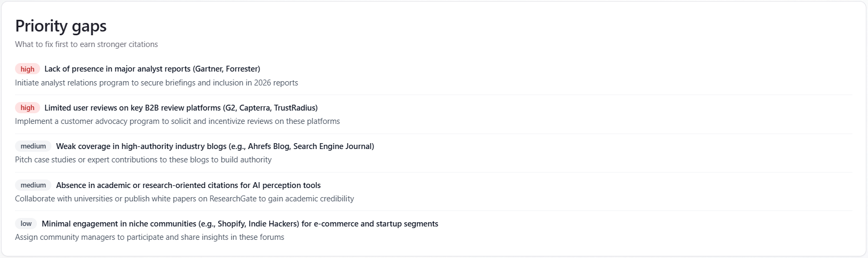868x258 pixels.
Task: Select the "Minimal engagement in niche communities" title
Action: click(240, 224)
